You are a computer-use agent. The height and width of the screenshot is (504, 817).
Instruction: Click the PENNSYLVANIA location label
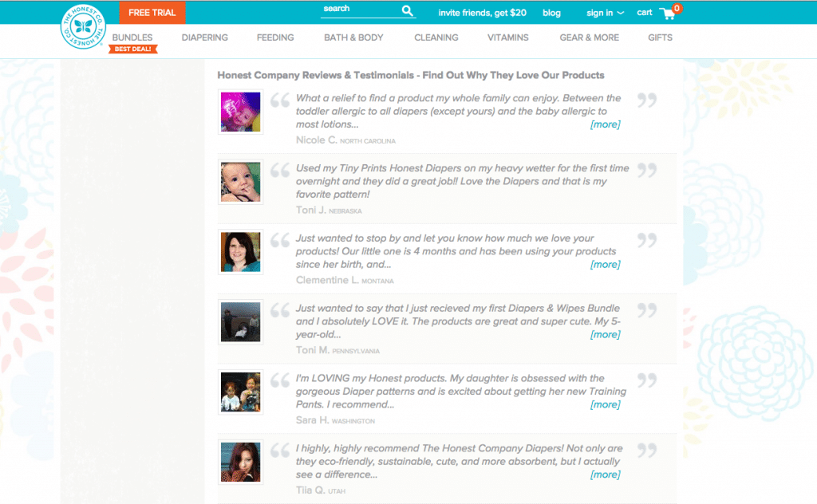click(356, 352)
